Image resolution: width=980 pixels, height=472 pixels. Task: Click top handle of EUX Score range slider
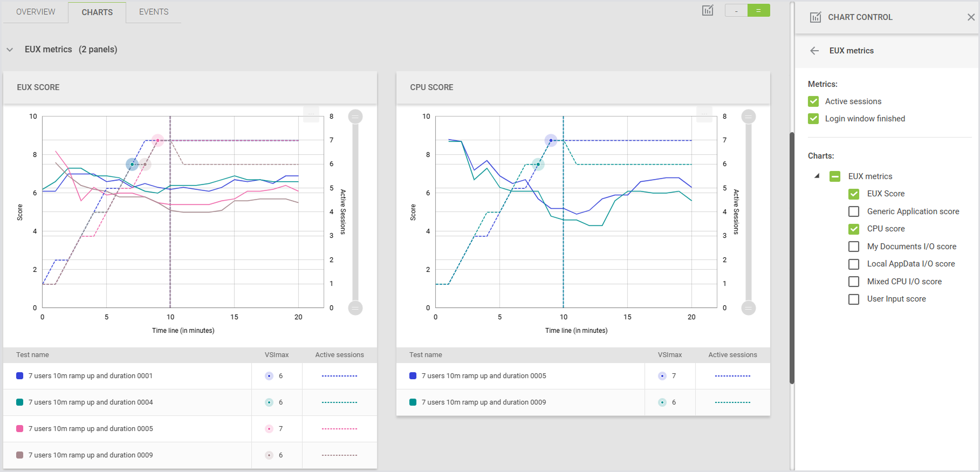[355, 117]
